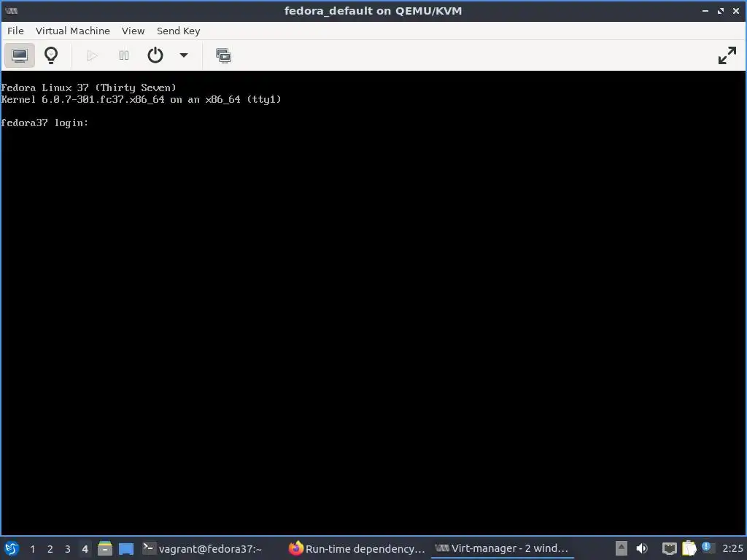Click the panel clock showing 2:25

click(x=732, y=548)
